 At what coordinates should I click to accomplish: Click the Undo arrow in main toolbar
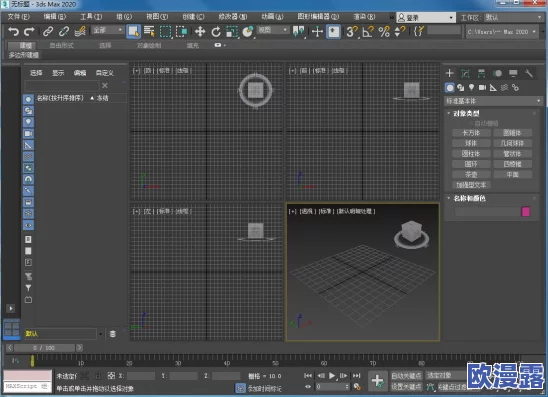13,31
